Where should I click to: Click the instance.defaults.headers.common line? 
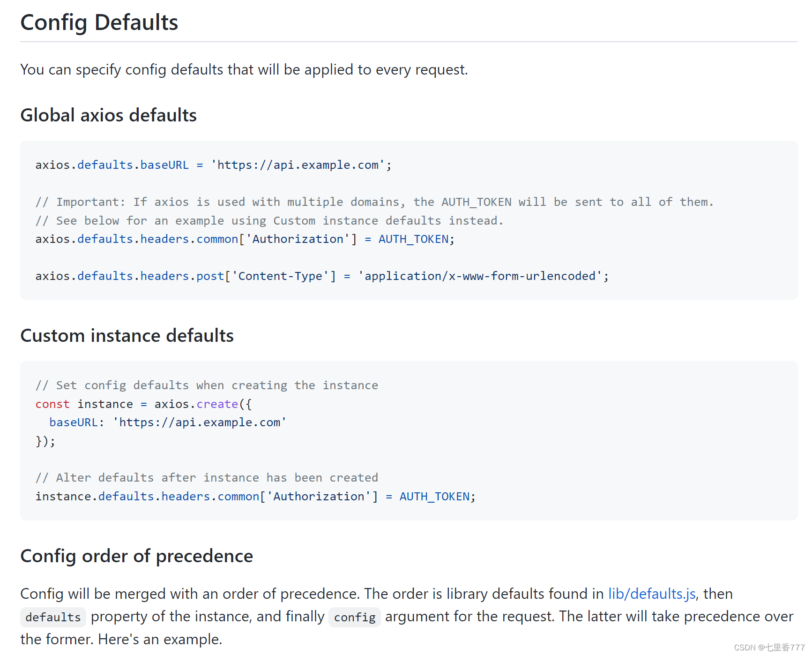(256, 497)
